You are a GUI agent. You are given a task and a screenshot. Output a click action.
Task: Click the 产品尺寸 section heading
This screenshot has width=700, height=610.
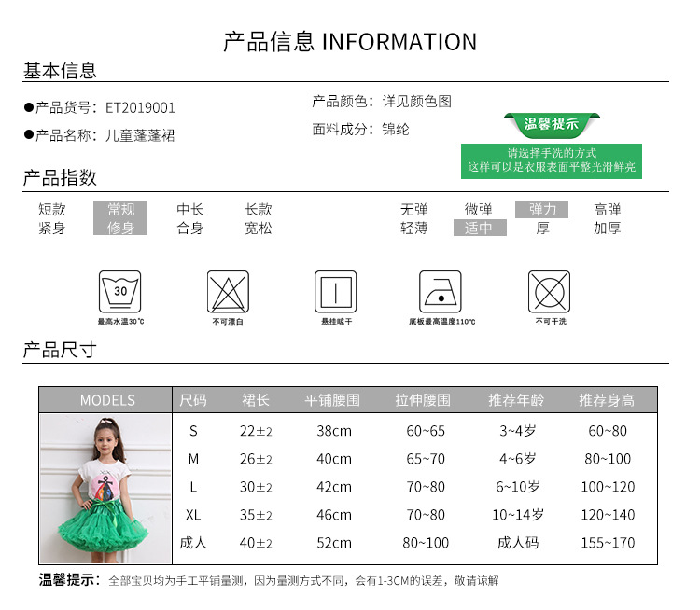tap(60, 351)
